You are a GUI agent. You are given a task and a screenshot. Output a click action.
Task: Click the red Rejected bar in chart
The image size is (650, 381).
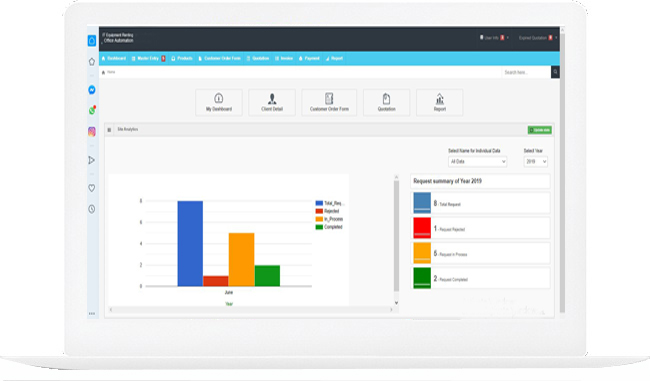pyautogui.click(x=216, y=281)
